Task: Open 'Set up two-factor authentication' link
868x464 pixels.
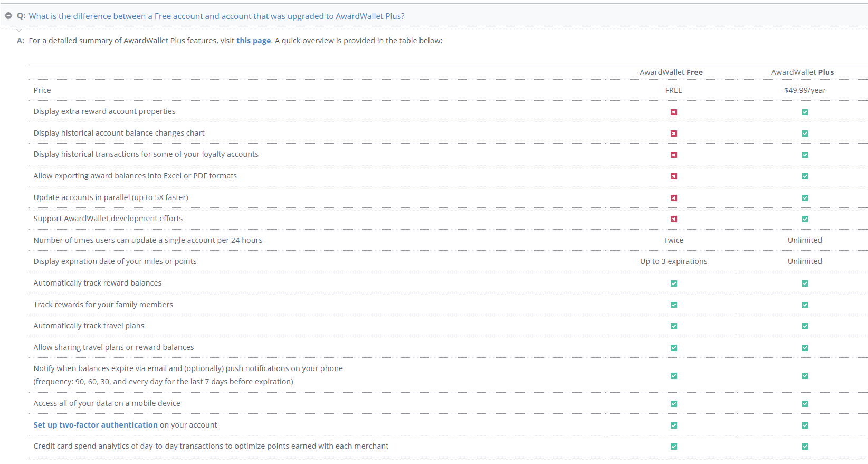Action: pos(96,425)
